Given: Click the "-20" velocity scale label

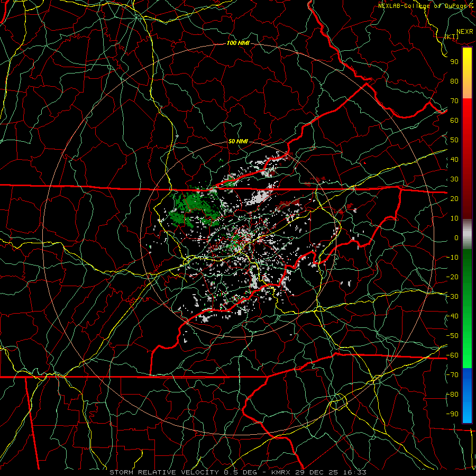Looking at the screenshot, I should coord(452,277).
